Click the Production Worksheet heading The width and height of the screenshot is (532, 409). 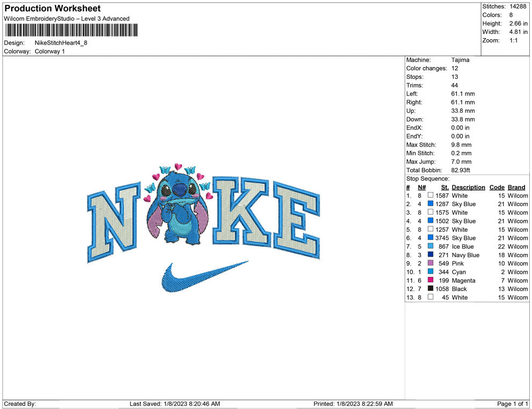pos(53,9)
